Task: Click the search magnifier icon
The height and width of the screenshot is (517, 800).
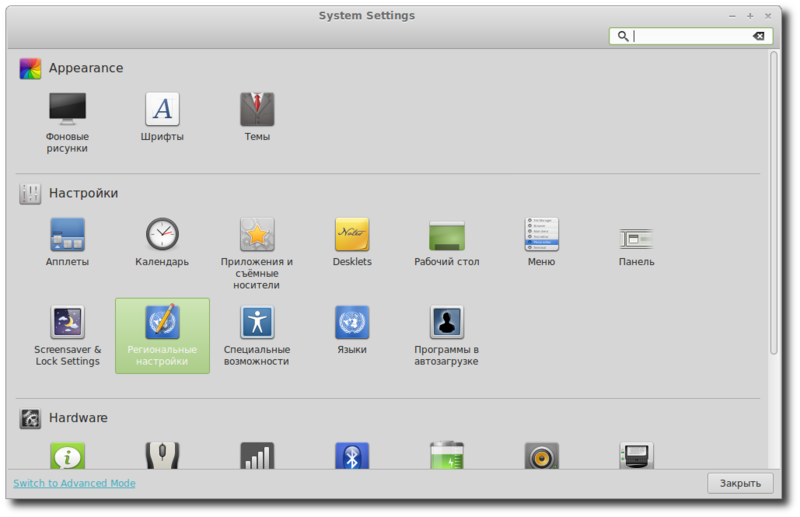Action: 623,36
